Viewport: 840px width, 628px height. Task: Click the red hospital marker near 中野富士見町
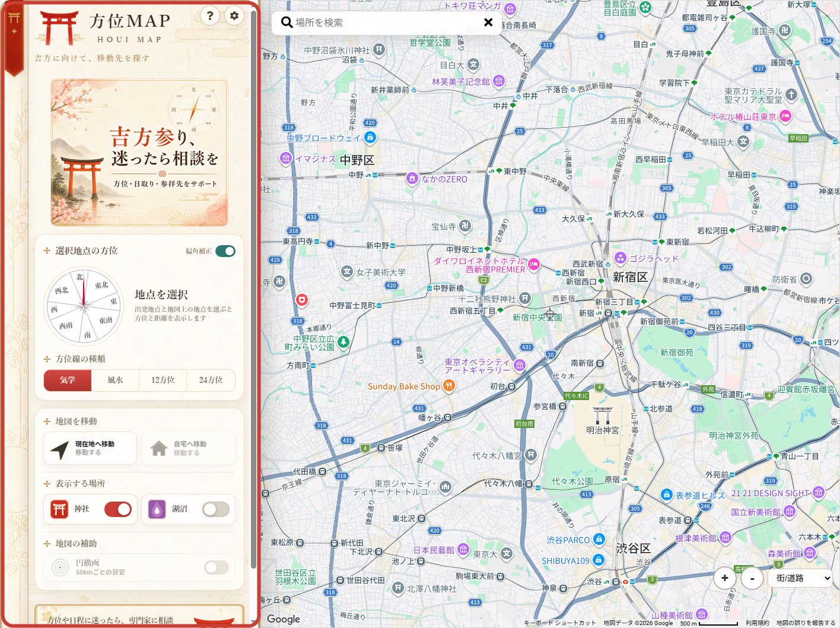302,300
